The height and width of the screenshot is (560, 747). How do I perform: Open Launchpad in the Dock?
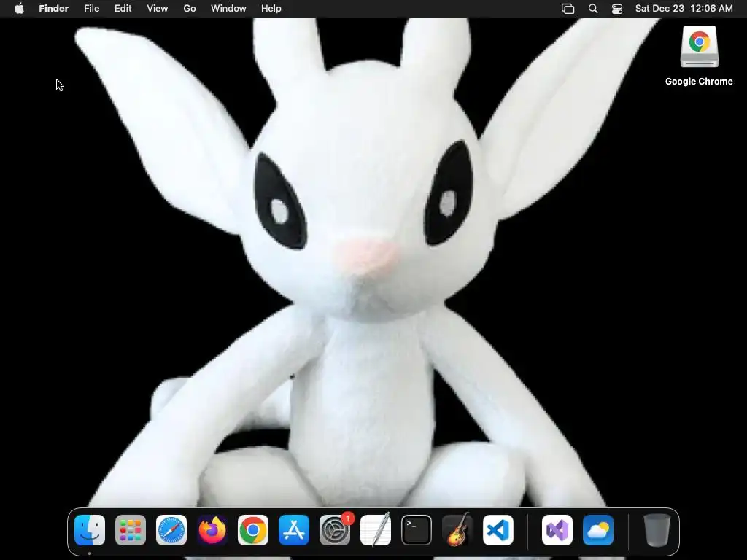tap(131, 530)
